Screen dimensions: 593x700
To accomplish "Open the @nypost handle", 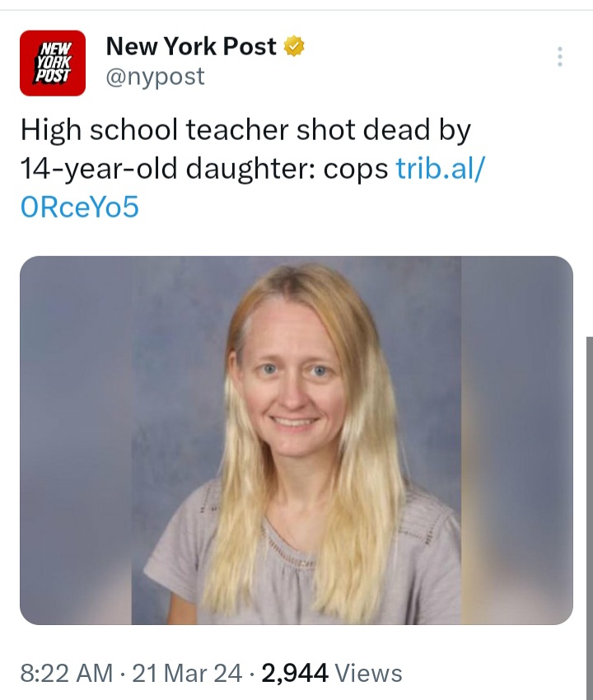I will (156, 77).
